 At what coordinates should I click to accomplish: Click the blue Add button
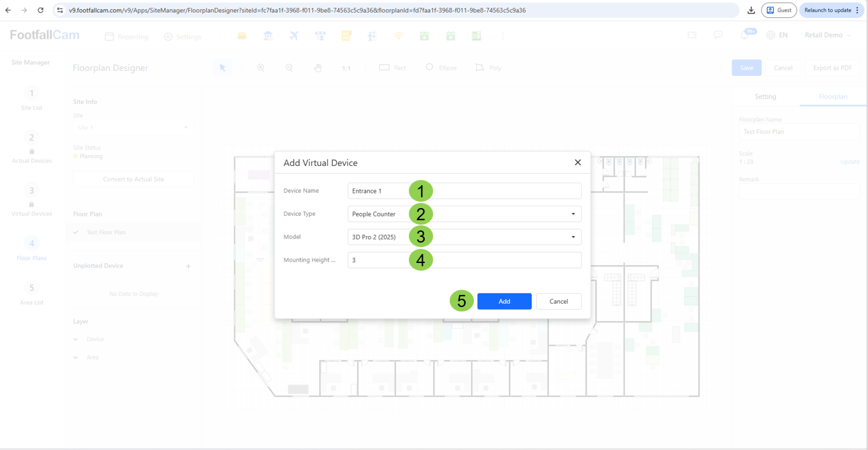[504, 301]
